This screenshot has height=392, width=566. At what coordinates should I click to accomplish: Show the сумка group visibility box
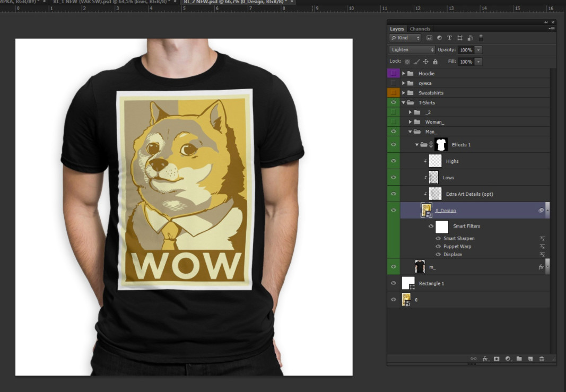pos(394,83)
